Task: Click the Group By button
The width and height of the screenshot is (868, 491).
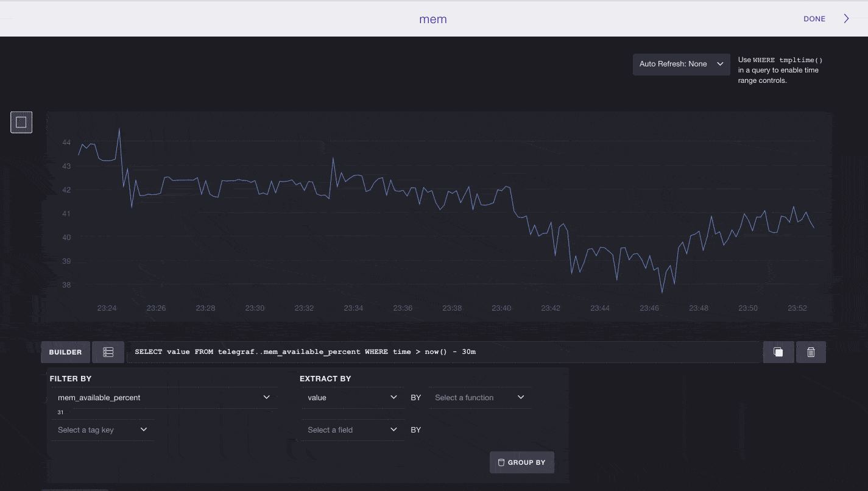Action: pyautogui.click(x=521, y=462)
